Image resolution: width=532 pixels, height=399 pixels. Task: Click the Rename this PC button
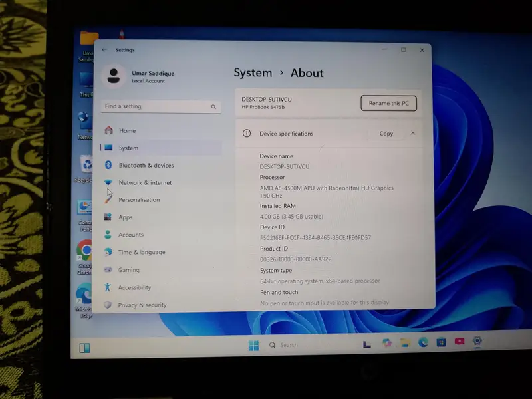pos(388,104)
